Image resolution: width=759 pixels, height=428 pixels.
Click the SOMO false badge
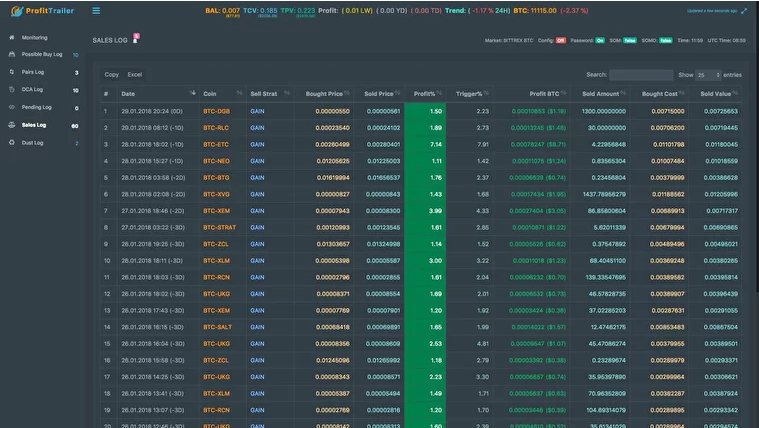pyautogui.click(x=666, y=41)
